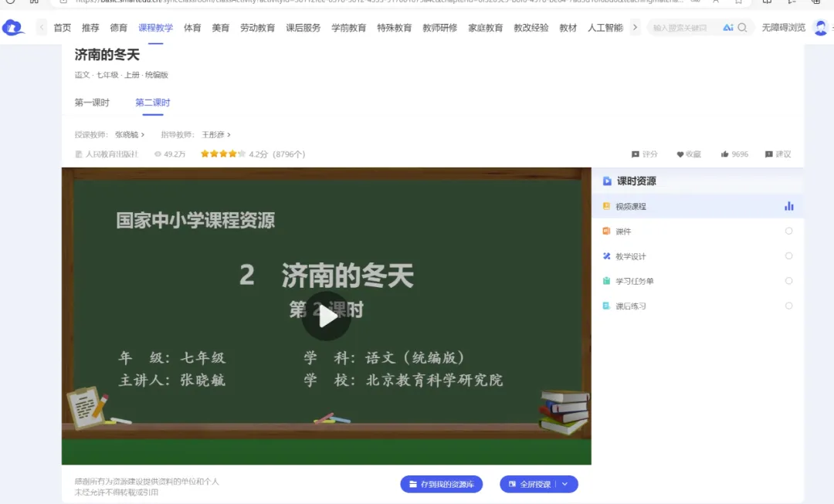Go to 特殊教育 section

click(394, 28)
